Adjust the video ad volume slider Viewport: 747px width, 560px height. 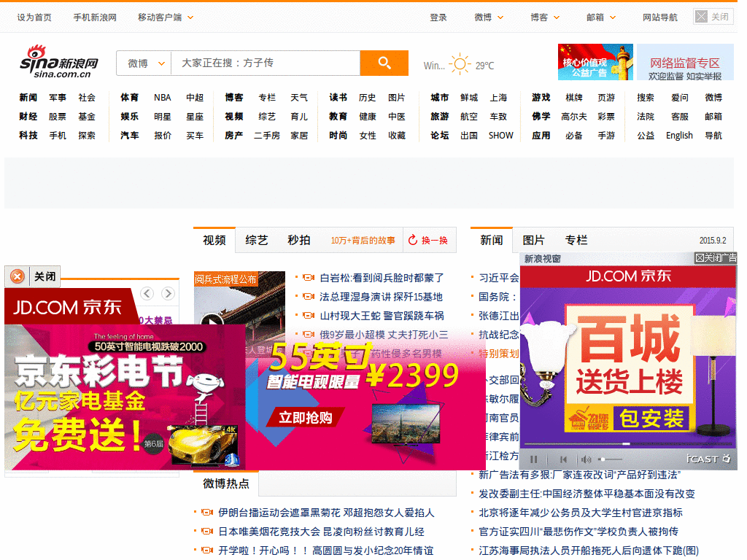point(611,459)
